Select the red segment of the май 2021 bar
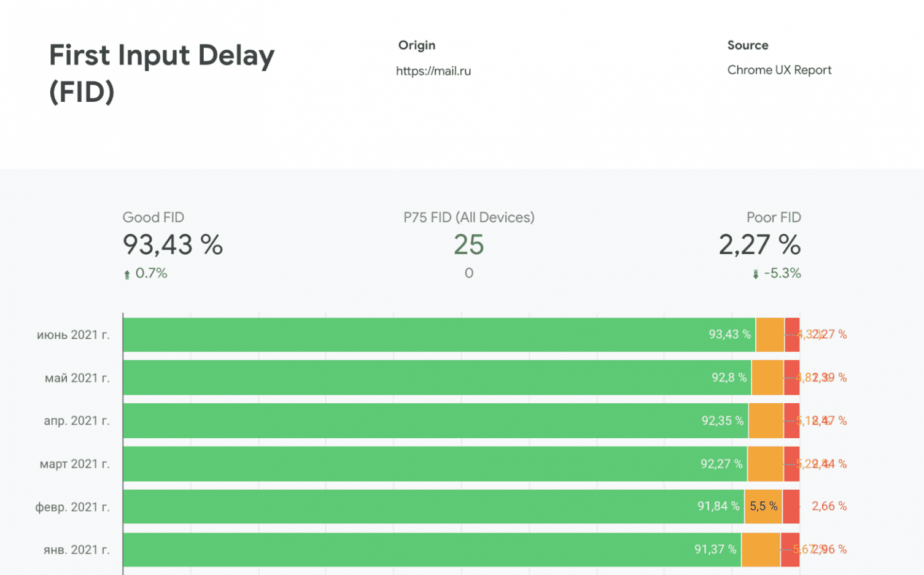 tap(791, 377)
